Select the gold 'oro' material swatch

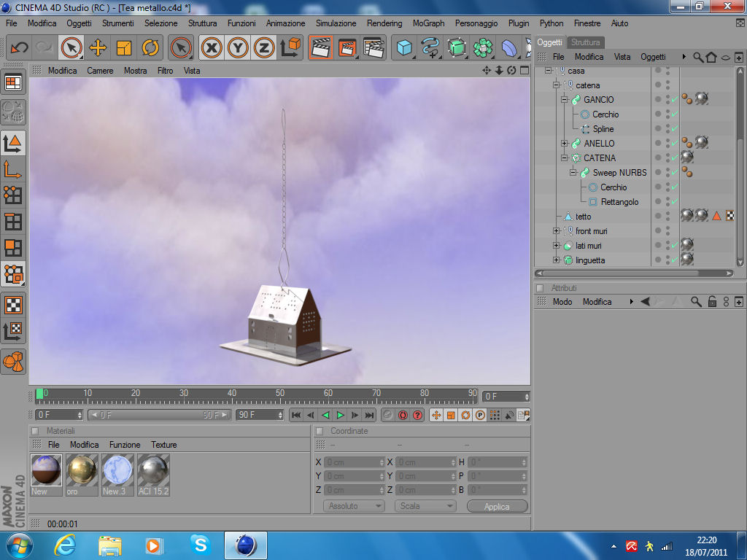[82, 470]
